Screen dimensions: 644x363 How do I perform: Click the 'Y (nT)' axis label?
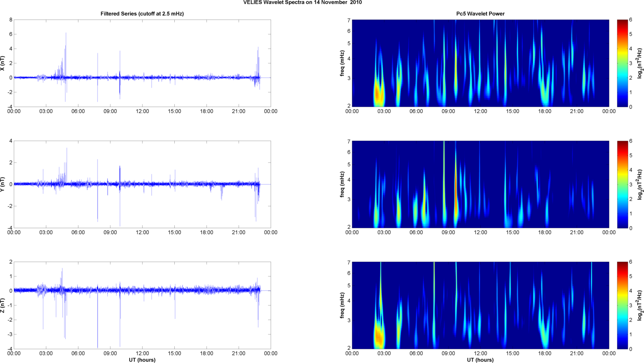3,184
